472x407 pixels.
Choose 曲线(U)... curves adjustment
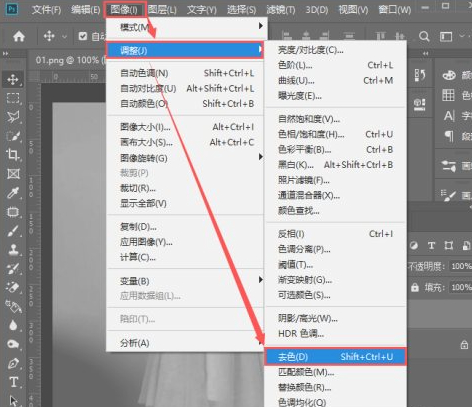(x=336, y=80)
